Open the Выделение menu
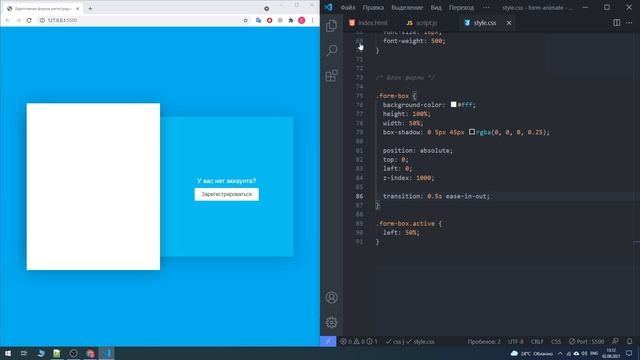Viewport: 640px width, 360px height. pos(407,7)
